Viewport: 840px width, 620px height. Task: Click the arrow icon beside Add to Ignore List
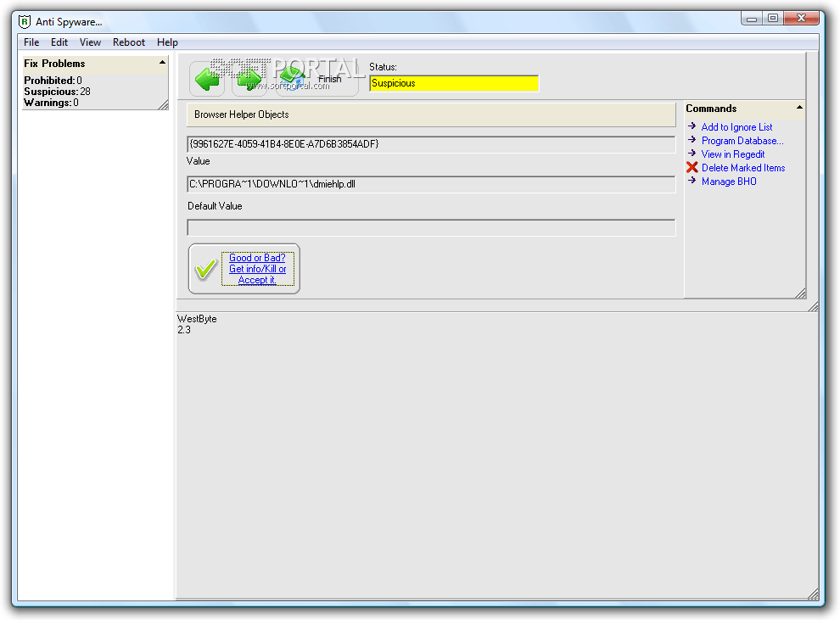click(692, 126)
